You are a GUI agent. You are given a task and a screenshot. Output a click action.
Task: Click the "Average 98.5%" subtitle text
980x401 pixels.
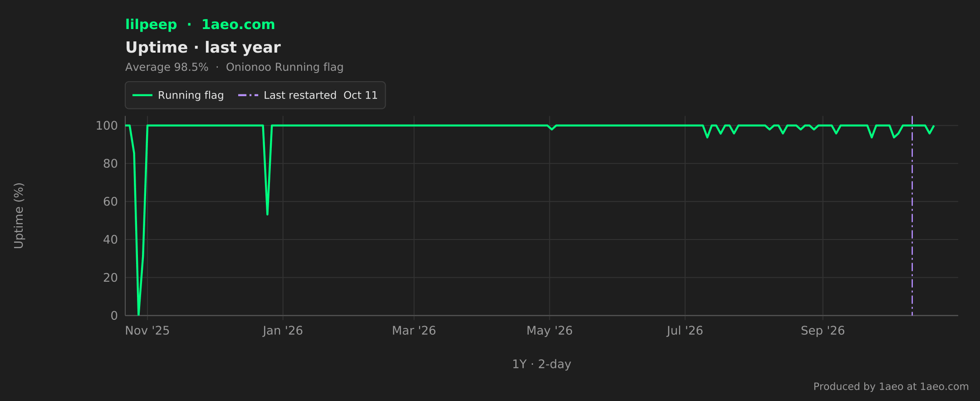[x=167, y=67]
